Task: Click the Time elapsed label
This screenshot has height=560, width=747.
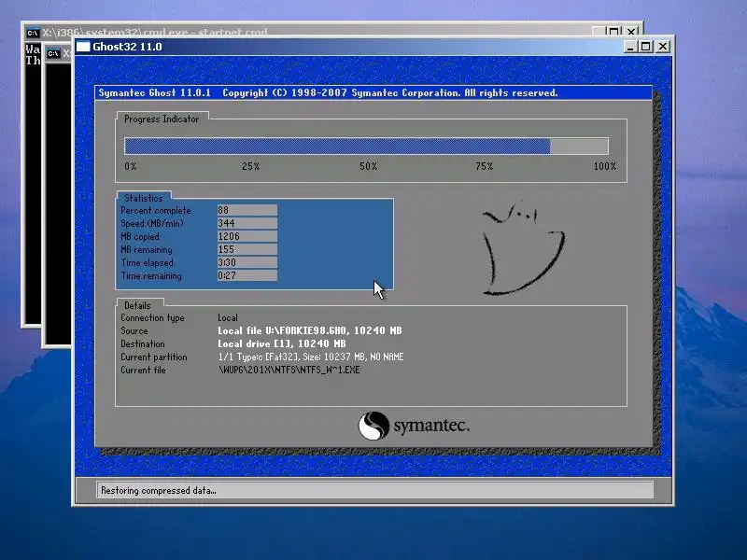Action: coord(147,263)
